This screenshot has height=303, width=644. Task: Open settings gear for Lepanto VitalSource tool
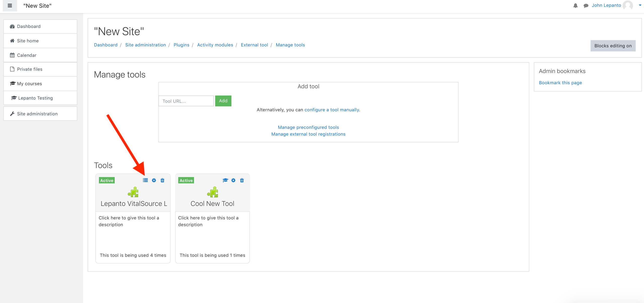coord(154,180)
